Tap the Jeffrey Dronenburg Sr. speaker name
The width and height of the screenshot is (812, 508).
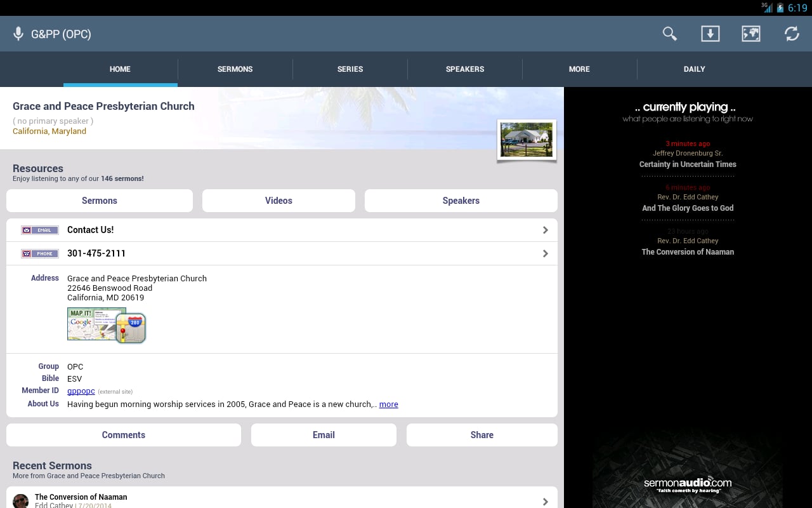click(688, 153)
